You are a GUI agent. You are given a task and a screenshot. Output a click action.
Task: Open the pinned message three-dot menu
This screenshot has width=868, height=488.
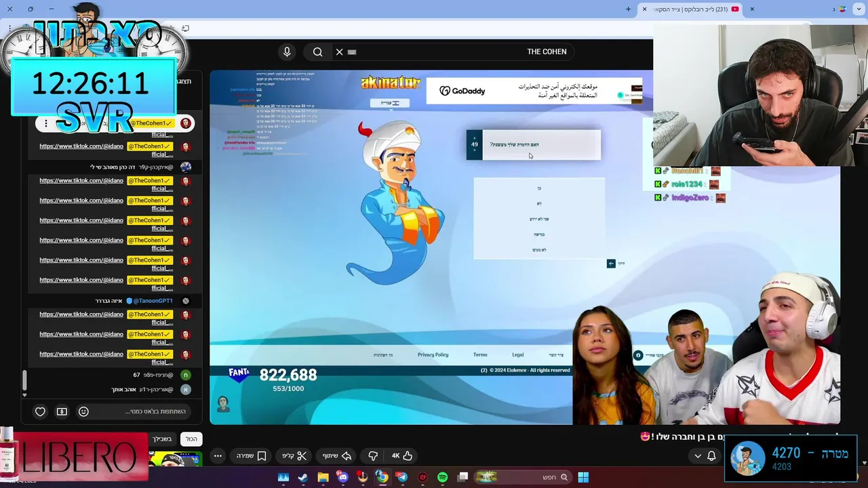[46, 123]
